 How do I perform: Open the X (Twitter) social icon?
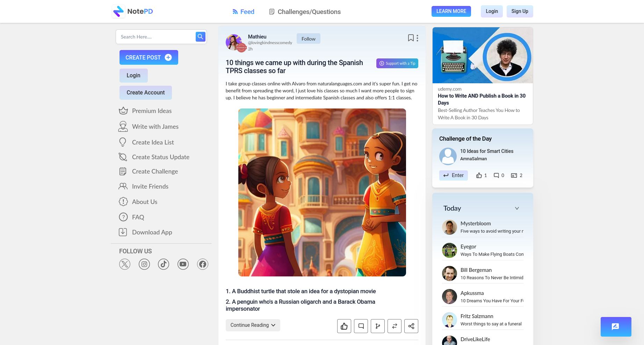click(124, 264)
